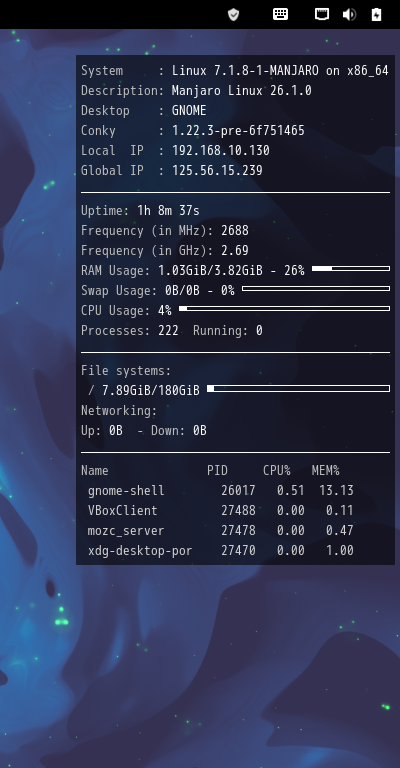Open the shield security tray icon

[234, 14]
